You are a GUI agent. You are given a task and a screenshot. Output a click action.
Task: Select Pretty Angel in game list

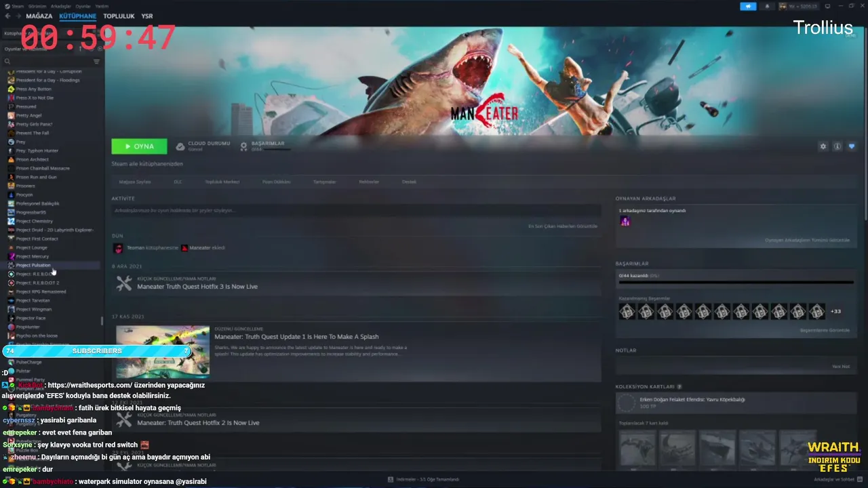tap(28, 115)
